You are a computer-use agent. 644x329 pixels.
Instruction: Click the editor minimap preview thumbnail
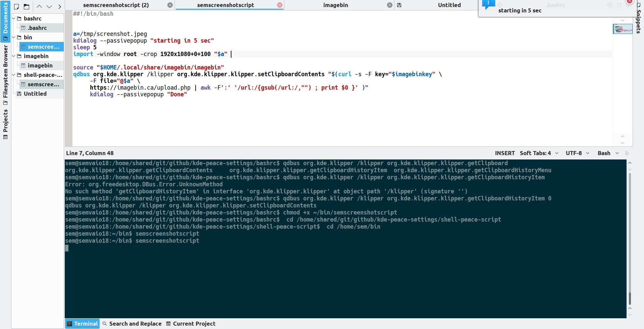click(623, 29)
